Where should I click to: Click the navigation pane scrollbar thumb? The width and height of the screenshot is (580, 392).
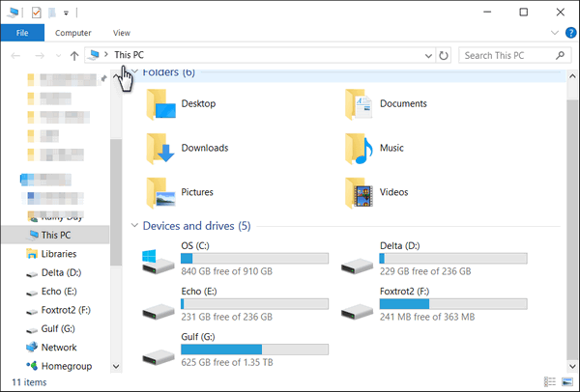click(x=116, y=203)
